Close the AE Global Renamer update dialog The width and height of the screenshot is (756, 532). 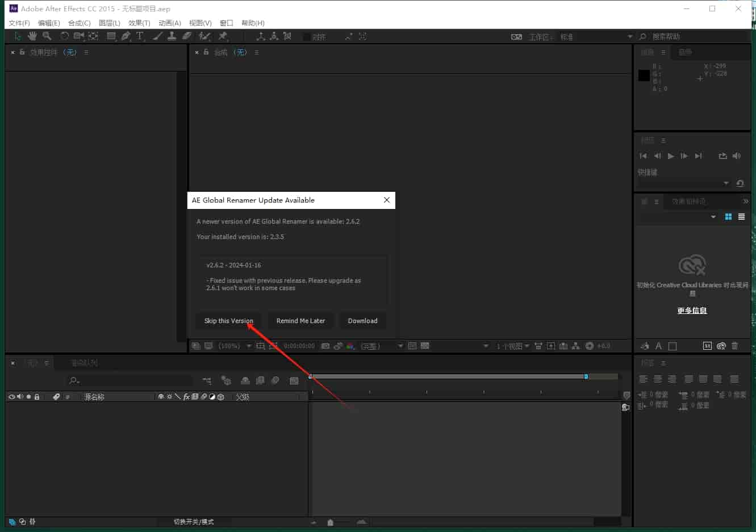point(387,200)
